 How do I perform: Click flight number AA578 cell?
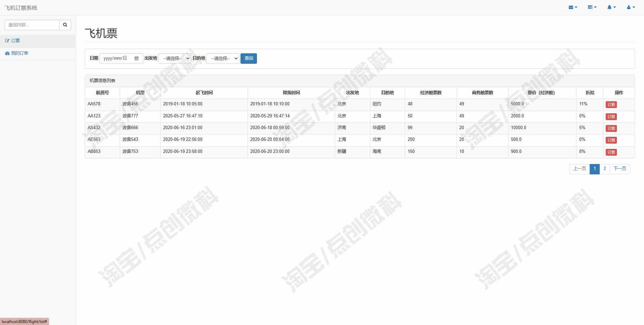click(x=102, y=105)
